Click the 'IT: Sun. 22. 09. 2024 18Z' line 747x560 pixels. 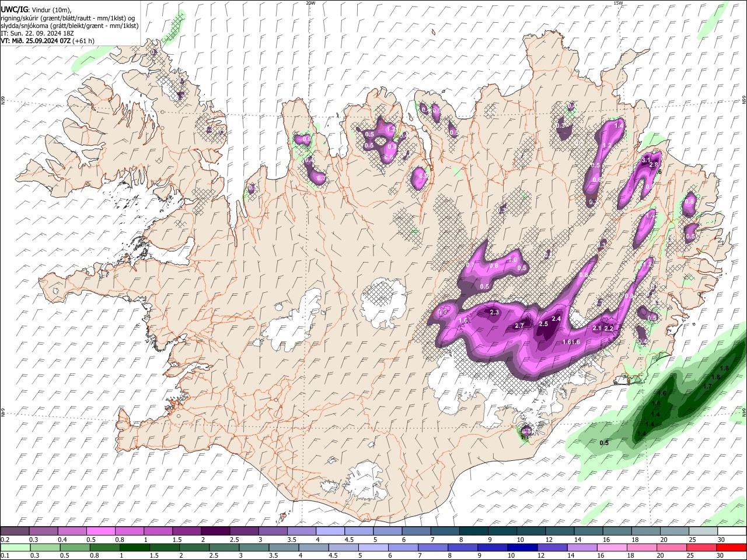37,33
